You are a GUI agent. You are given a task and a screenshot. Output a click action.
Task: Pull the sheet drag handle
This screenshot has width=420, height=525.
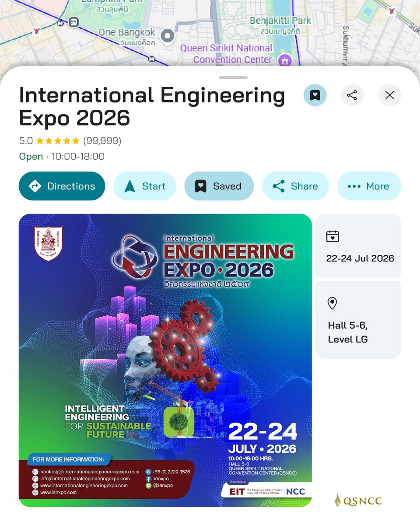pyautogui.click(x=233, y=78)
